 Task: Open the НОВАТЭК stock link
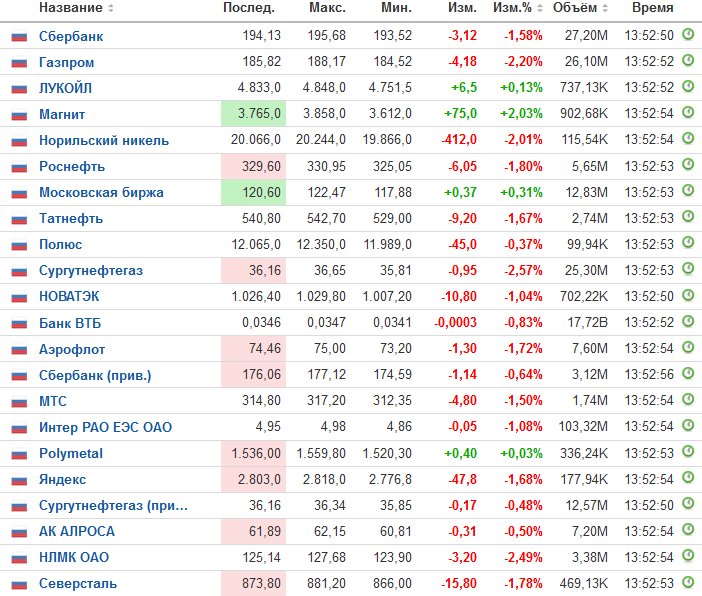click(69, 296)
